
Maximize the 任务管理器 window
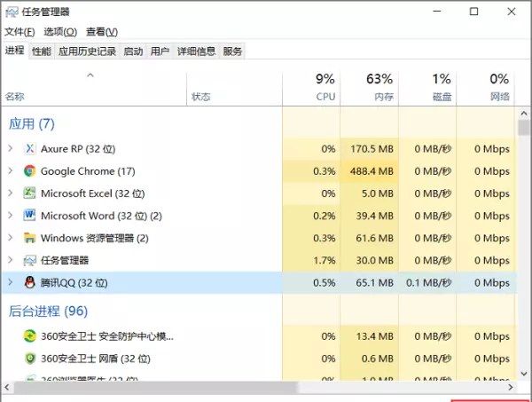474,12
